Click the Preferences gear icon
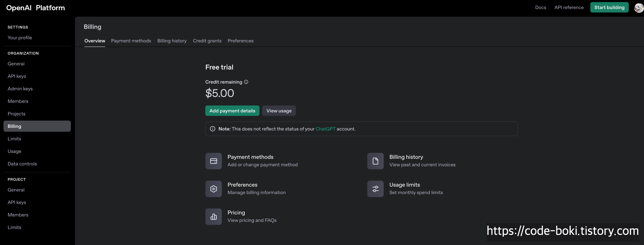The width and height of the screenshot is (644, 245). [213, 189]
